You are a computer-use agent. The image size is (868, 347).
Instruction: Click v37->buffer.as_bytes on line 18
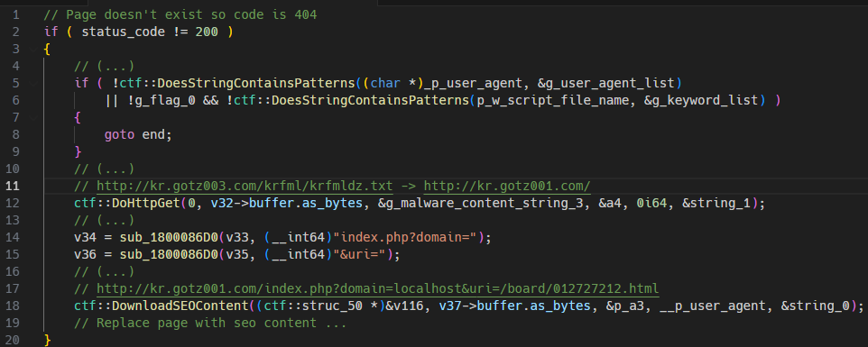coord(515,306)
